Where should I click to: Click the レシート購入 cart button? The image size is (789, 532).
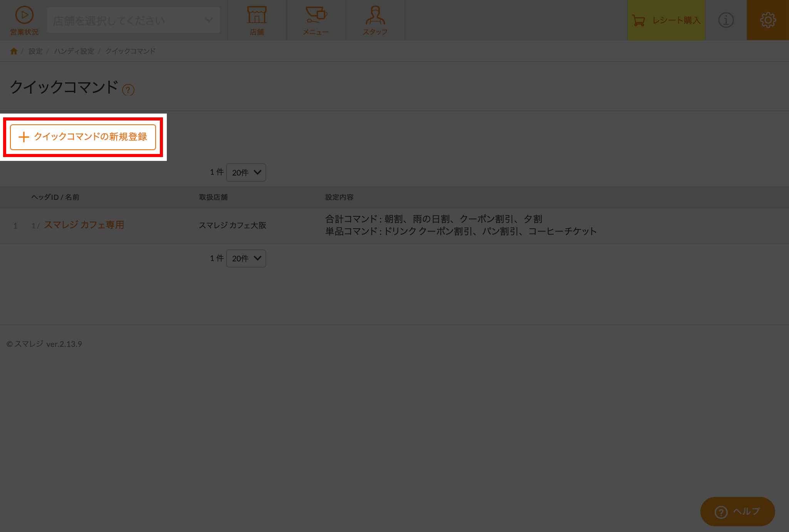(666, 20)
